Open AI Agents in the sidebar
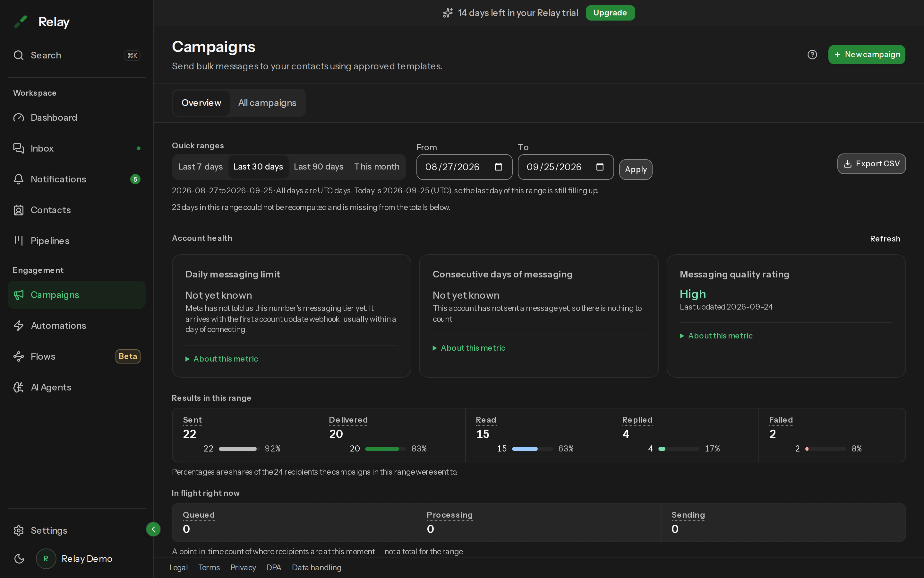This screenshot has width=924, height=578. [x=76, y=387]
